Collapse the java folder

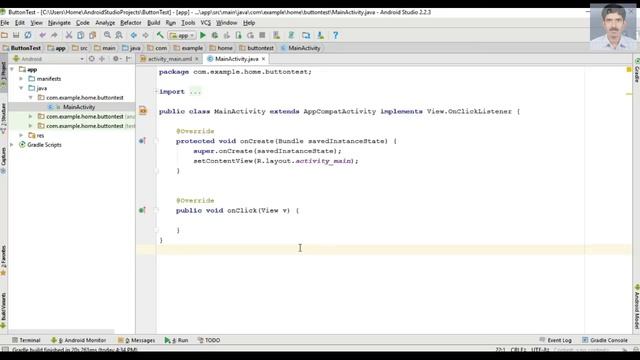click(21, 88)
